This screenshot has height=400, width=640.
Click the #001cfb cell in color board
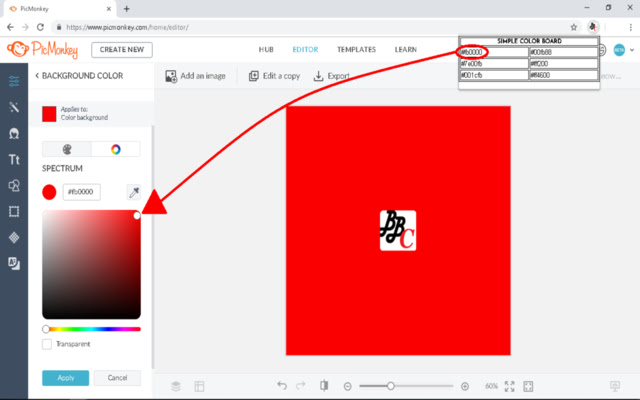[494, 75]
